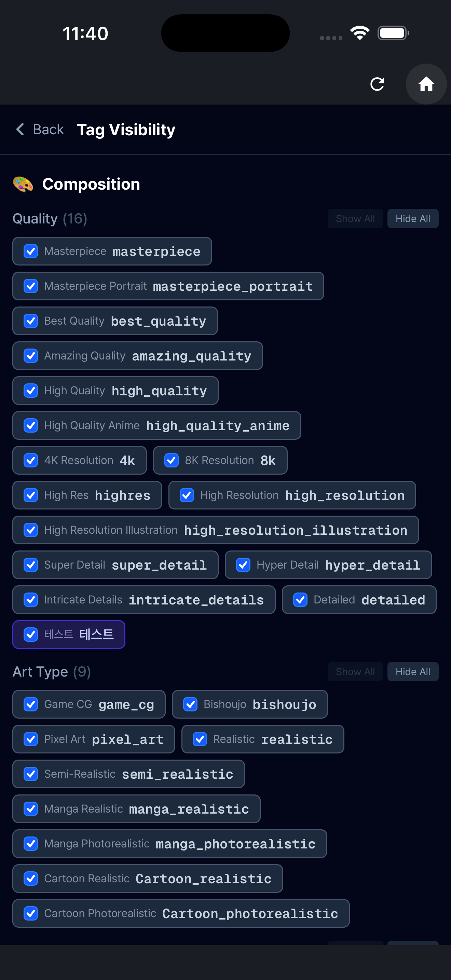451x980 pixels.
Task: Uncheck the Pixel Art checkbox
Action: tap(31, 739)
